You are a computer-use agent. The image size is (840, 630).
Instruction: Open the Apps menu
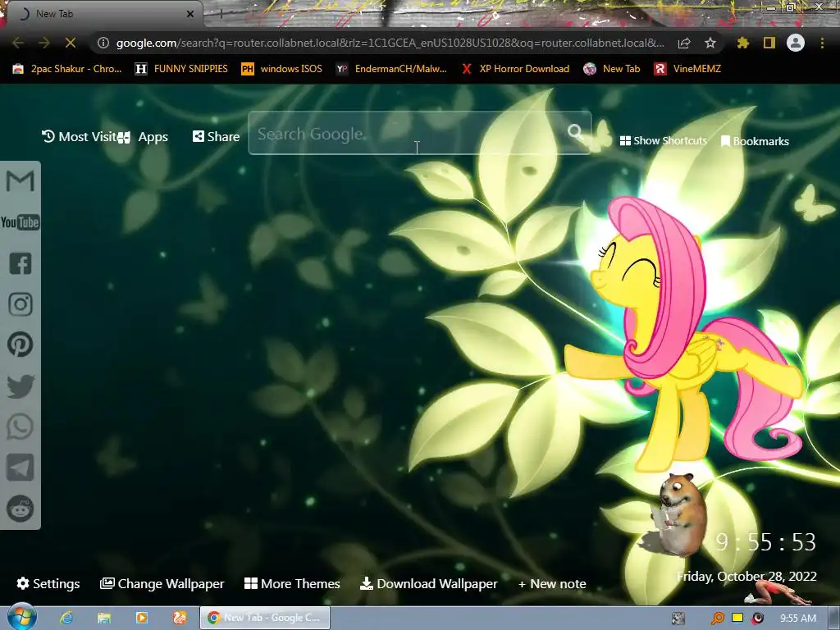(144, 137)
